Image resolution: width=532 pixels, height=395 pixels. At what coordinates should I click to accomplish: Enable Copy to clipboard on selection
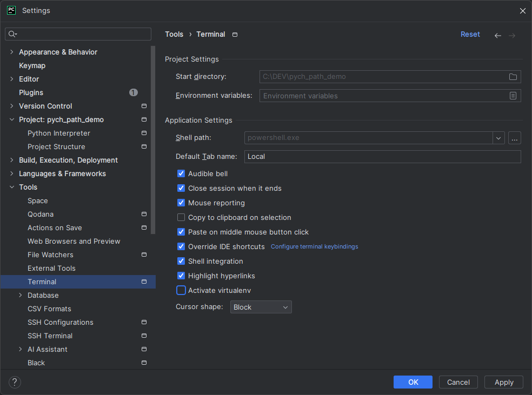pyautogui.click(x=181, y=217)
